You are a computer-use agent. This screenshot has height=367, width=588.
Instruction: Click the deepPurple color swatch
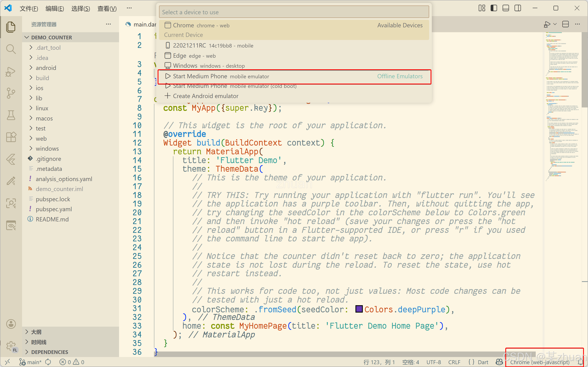[x=359, y=309]
